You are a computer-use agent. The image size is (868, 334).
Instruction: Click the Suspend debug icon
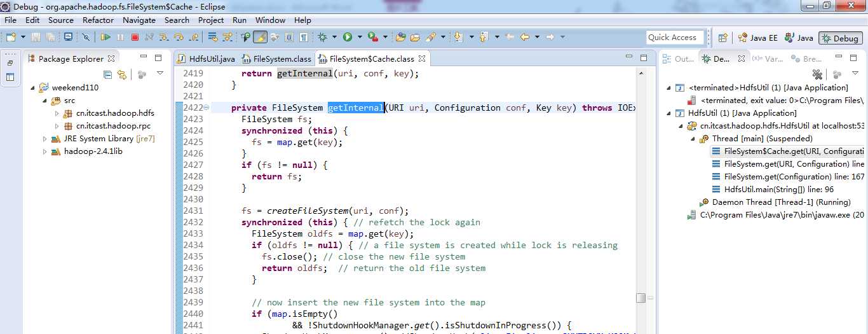tap(120, 38)
